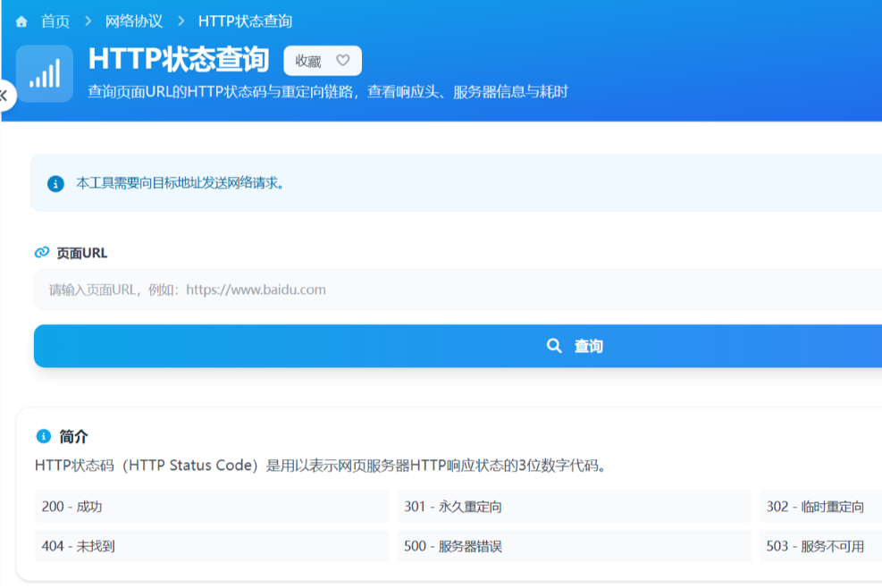
Task: Select the 301 - 永久重定向 status chip
Action: (574, 507)
